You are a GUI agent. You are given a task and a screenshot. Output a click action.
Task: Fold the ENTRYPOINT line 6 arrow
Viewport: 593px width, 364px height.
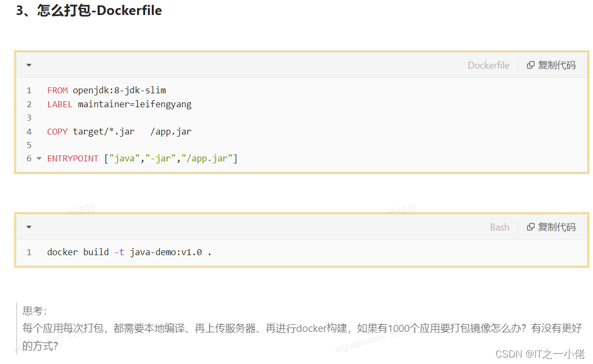point(39,159)
